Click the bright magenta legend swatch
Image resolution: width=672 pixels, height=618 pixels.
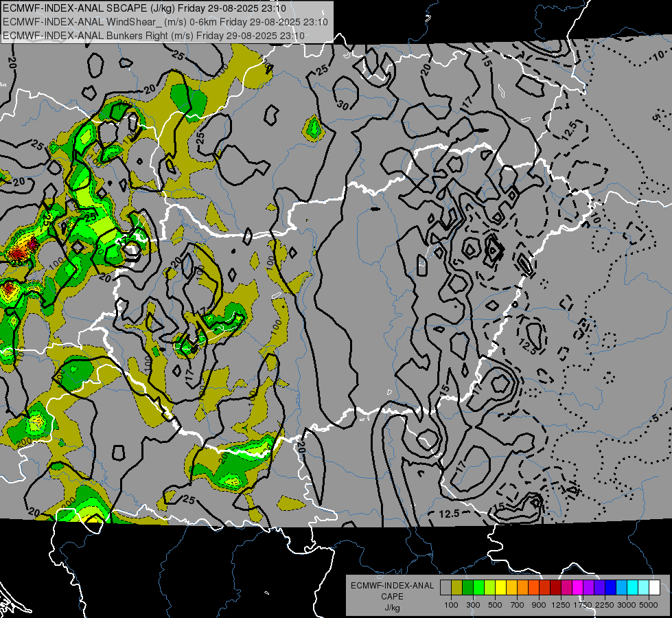578,588
